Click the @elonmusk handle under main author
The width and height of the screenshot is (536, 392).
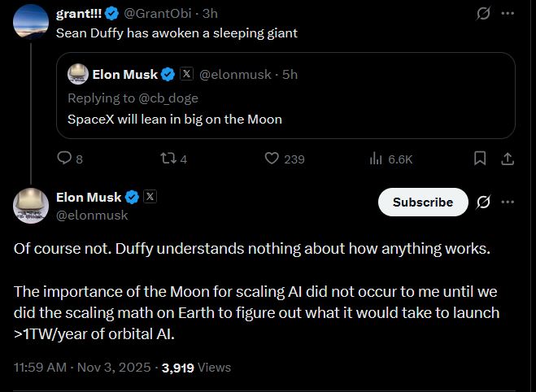pos(92,216)
